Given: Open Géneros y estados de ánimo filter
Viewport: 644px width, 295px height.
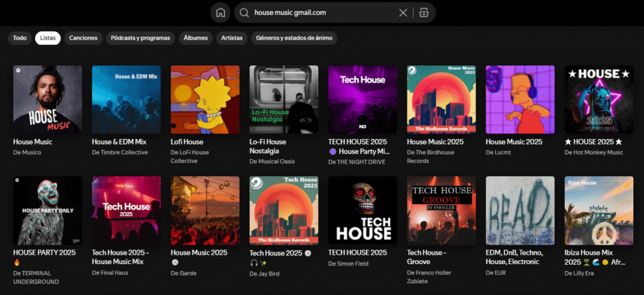Looking at the screenshot, I should tap(294, 38).
